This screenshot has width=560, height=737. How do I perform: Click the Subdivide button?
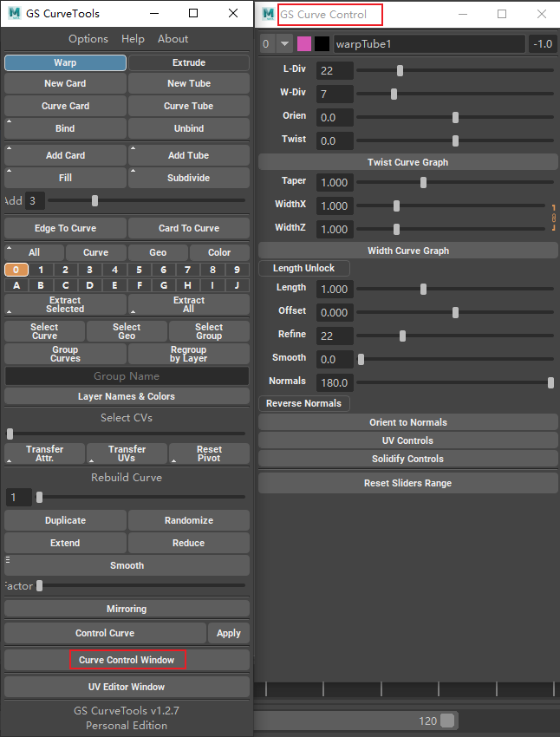point(189,178)
